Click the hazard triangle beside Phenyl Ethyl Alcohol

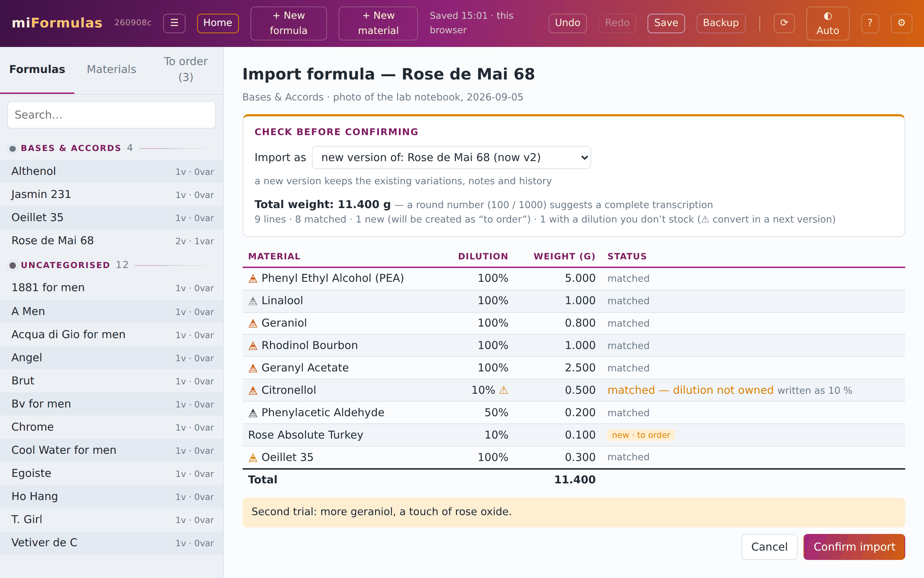[x=253, y=279]
